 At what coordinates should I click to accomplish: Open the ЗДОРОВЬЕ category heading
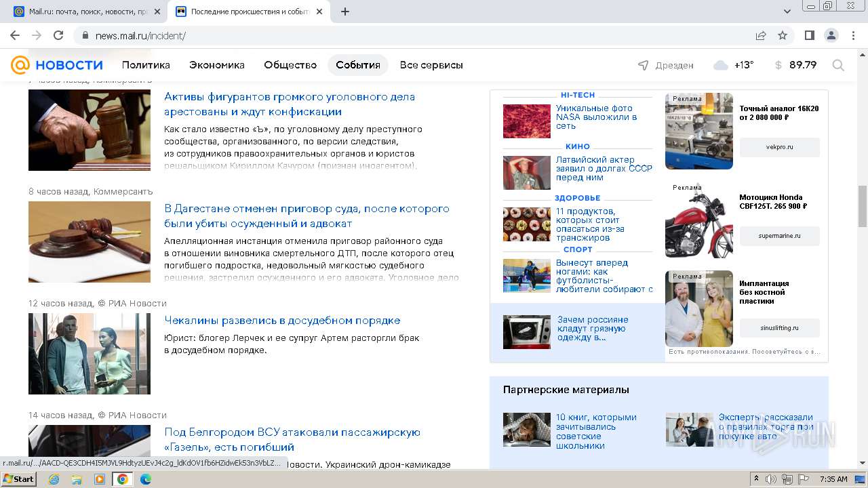coord(578,198)
